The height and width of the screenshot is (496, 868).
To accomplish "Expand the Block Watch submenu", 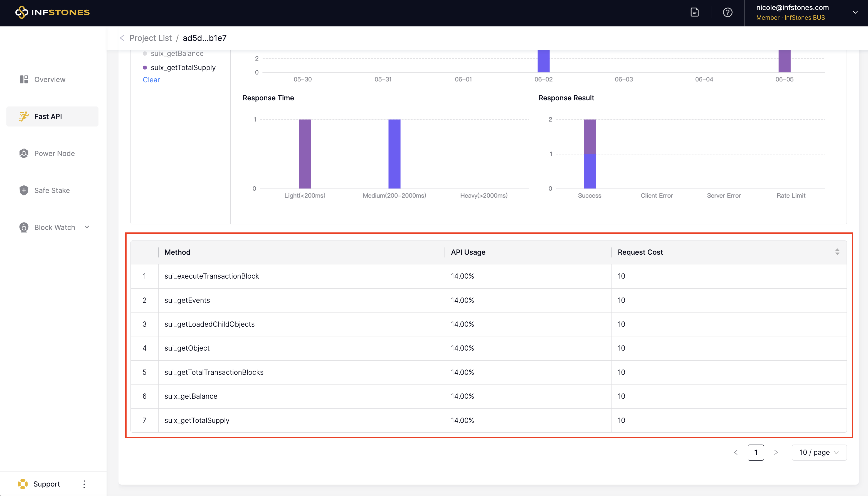I will [x=87, y=227].
